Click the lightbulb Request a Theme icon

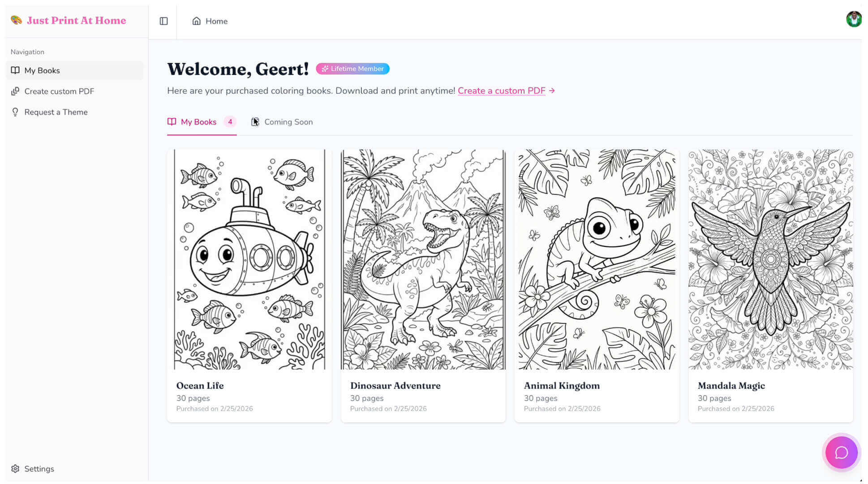pyautogui.click(x=15, y=112)
